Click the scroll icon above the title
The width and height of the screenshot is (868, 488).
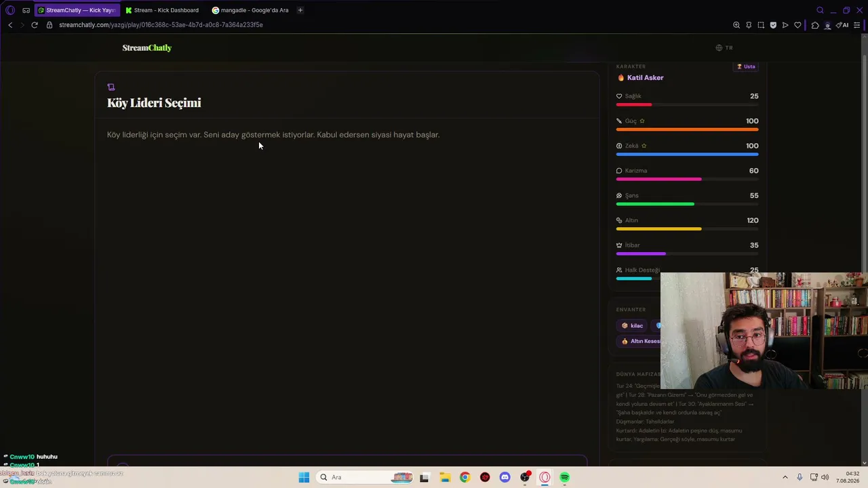111,87
